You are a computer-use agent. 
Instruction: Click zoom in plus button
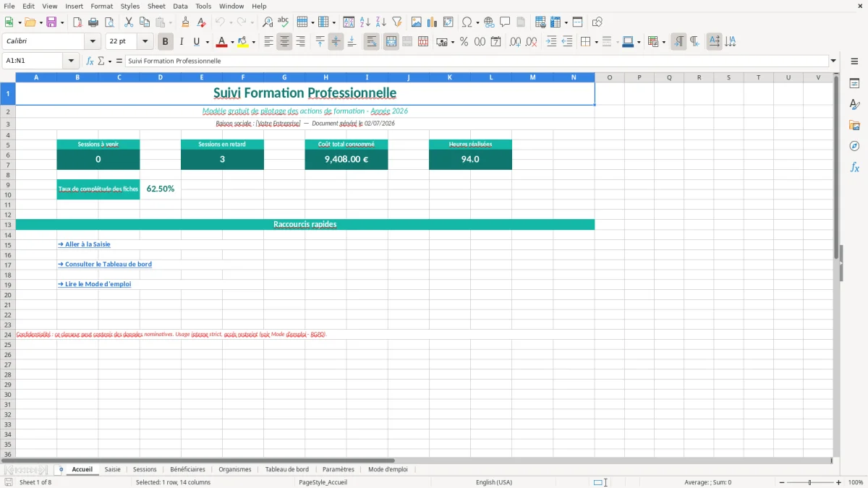coord(839,482)
